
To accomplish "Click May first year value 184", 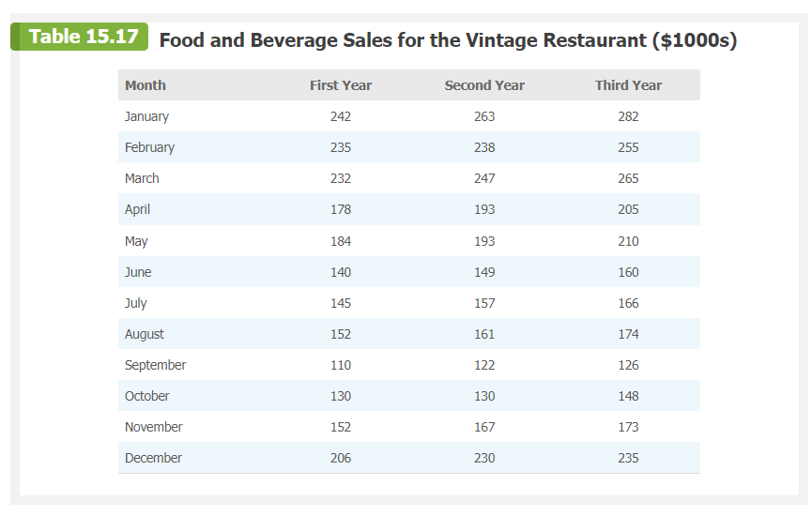I will pyautogui.click(x=341, y=241).
